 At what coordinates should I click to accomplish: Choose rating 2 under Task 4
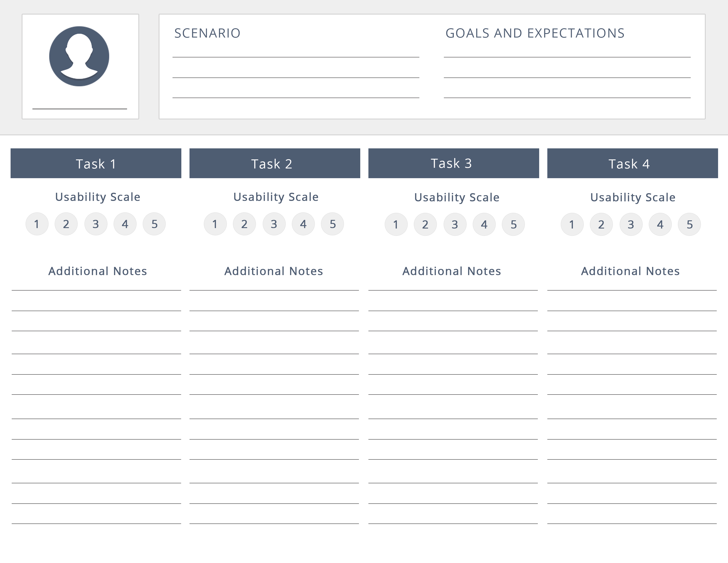click(x=601, y=225)
